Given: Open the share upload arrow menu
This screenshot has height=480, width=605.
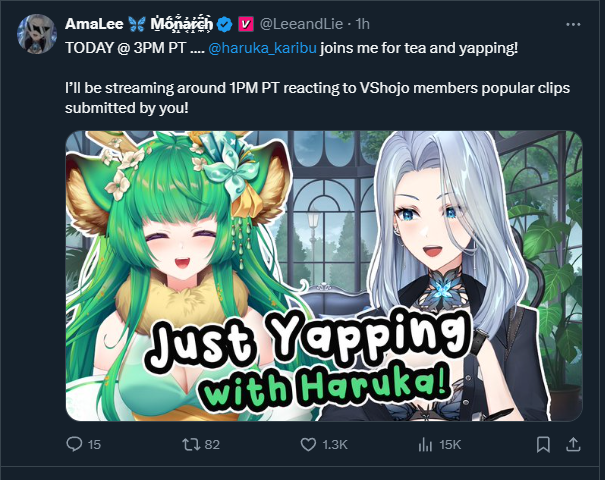Looking at the screenshot, I should (573, 445).
